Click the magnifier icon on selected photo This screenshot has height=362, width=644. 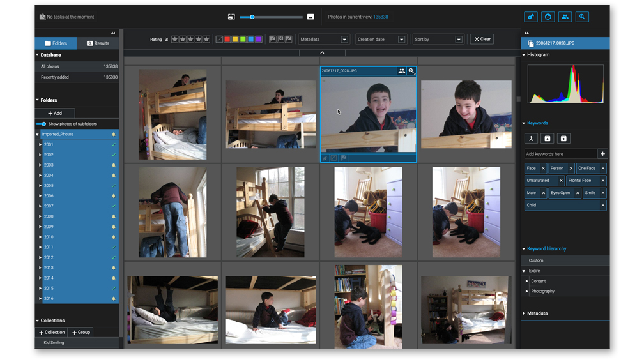coord(411,71)
